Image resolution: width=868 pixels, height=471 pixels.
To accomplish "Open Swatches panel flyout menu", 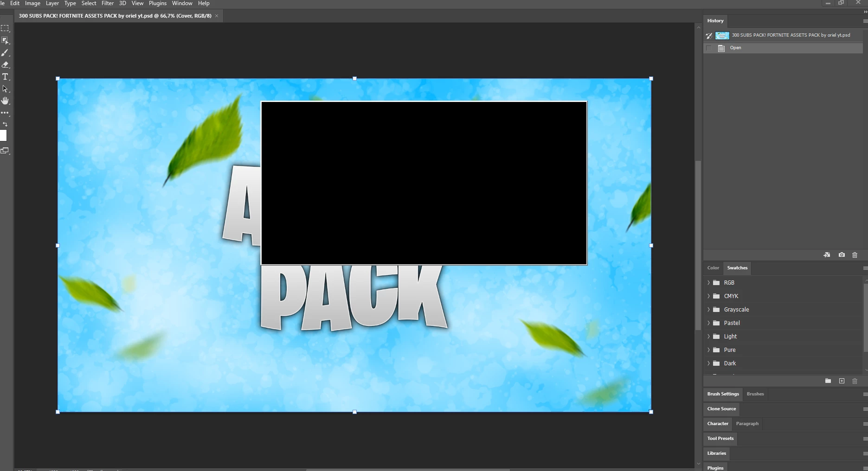I will coord(865,268).
